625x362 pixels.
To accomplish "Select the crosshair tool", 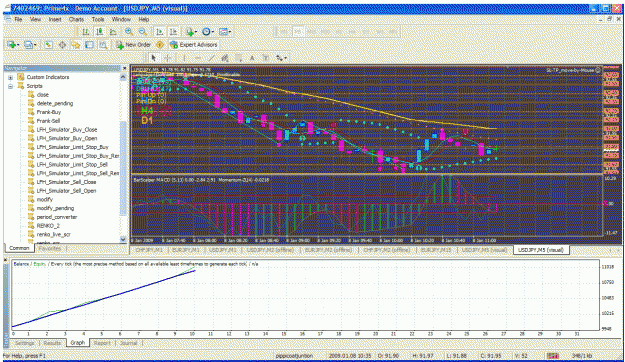I will tap(167, 58).
